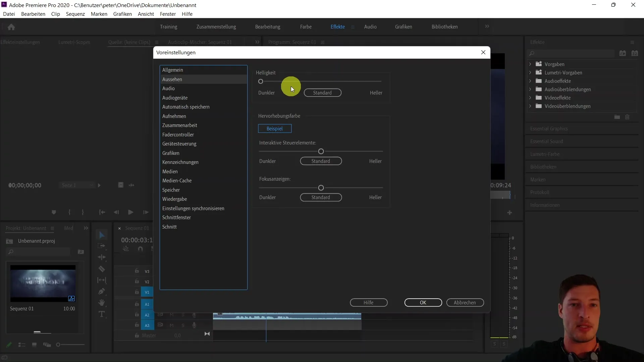This screenshot has height=362, width=644.
Task: Toggle lock on track V3
Action: click(x=137, y=271)
